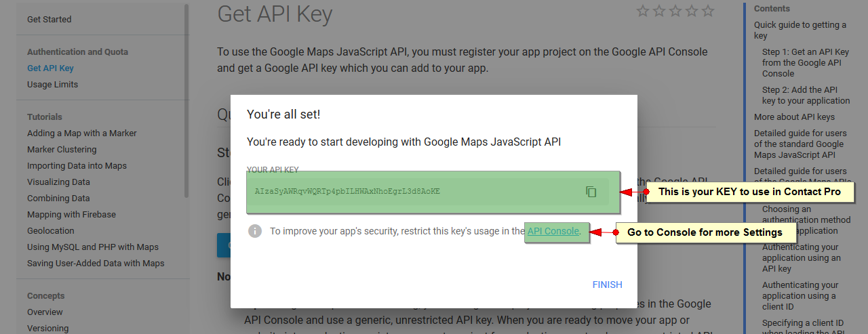This screenshot has width=868, height=334.
Task: Open Using MySQL and PHP with Maps
Action: click(93, 247)
